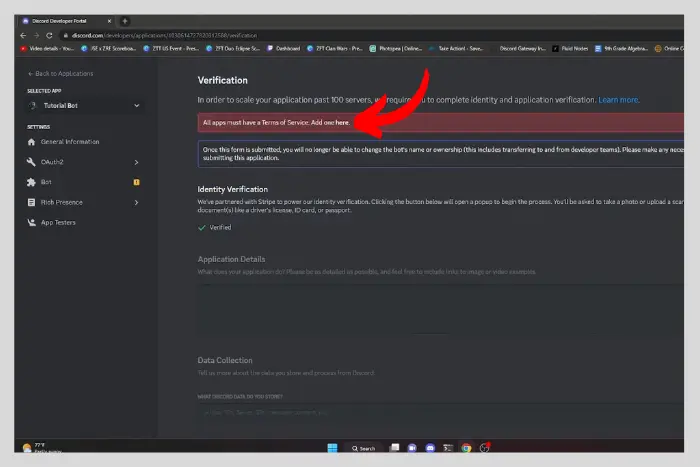Open the taskbar app with red badge
The height and width of the screenshot is (467, 700).
click(x=485, y=447)
